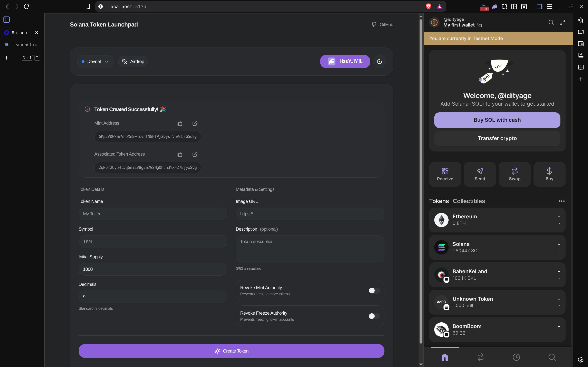Click the Token Name input field

pos(153,214)
